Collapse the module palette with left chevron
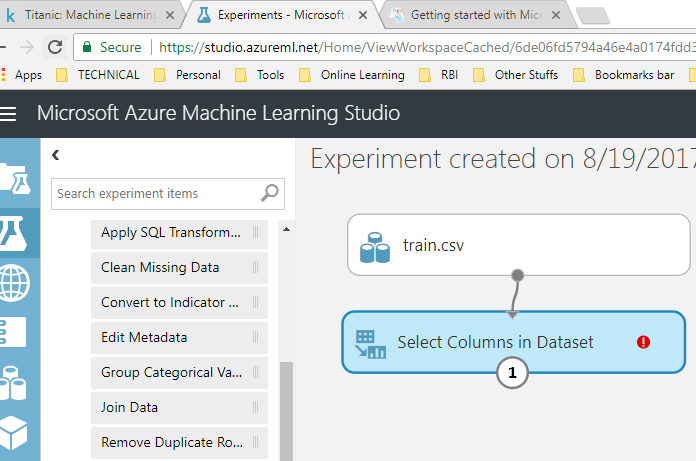 pos(56,155)
